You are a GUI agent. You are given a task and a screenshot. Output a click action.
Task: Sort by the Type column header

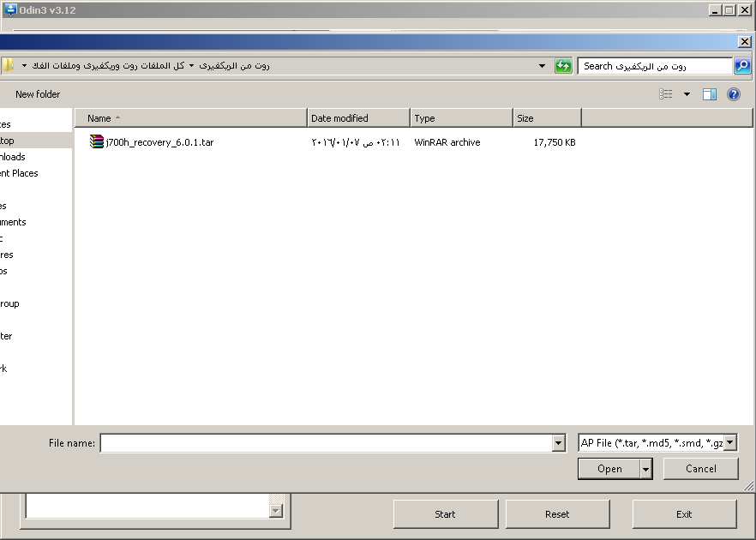click(x=461, y=118)
